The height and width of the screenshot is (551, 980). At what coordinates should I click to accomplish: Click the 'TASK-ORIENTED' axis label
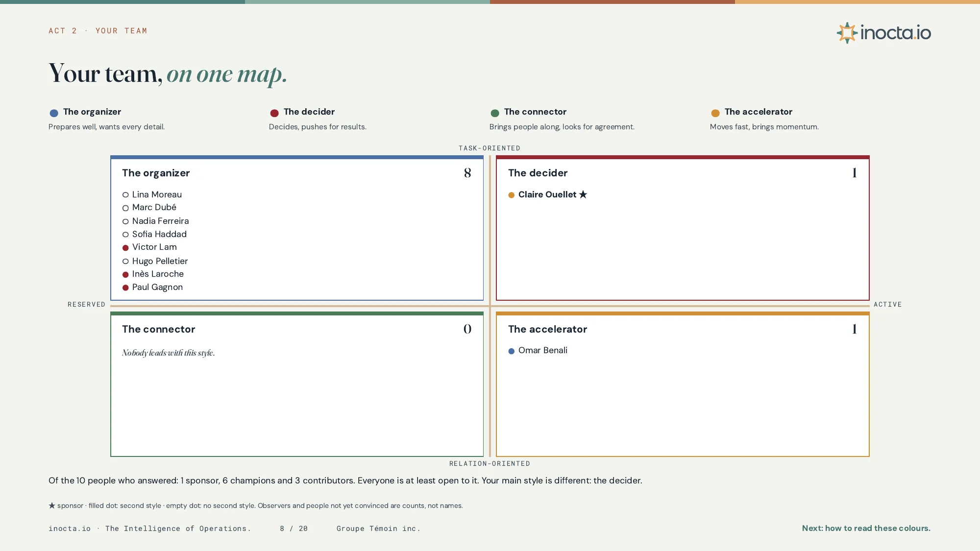490,148
